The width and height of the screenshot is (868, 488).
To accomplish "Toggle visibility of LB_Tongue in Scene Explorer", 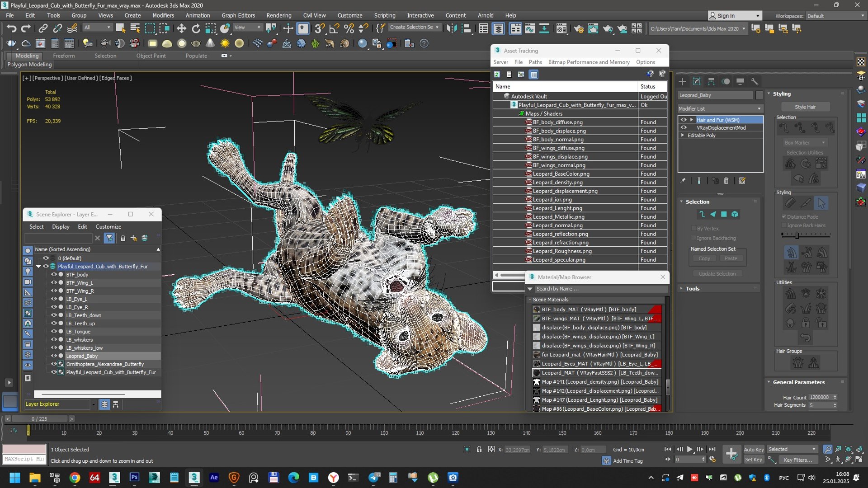I will [53, 331].
